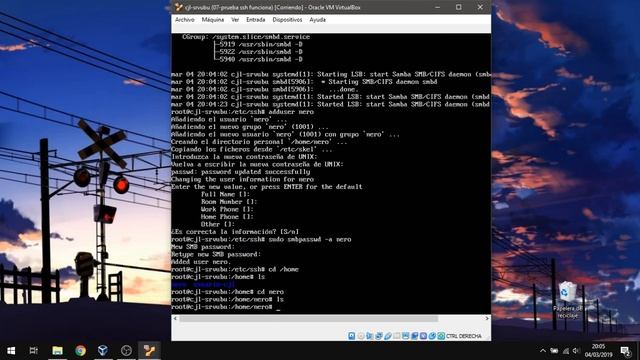Open the Archivo menu
Image resolution: width=640 pixels, height=360 pixels.
click(184, 20)
